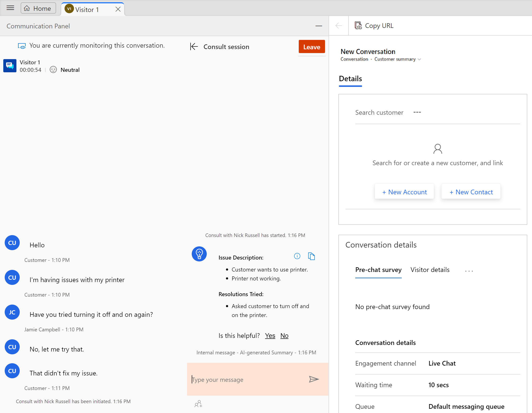Click the add participants icon in chat
Image resolution: width=532 pixels, height=413 pixels.
coord(198,404)
